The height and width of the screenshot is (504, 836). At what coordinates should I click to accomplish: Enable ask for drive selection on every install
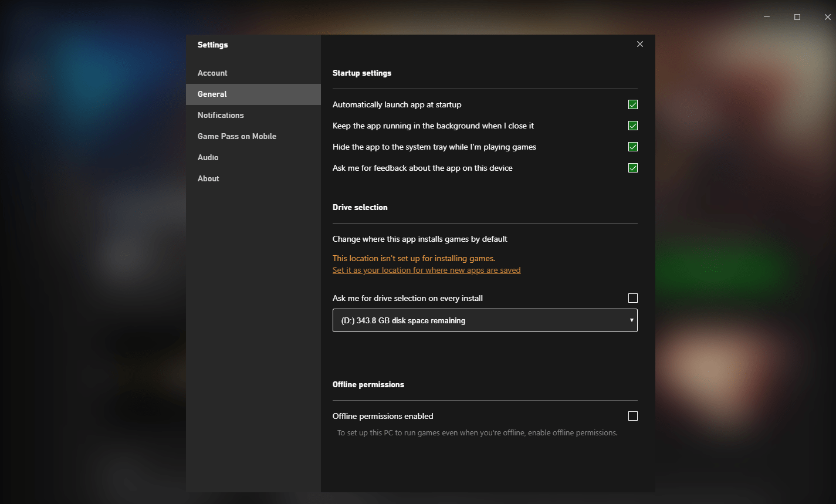(x=632, y=298)
